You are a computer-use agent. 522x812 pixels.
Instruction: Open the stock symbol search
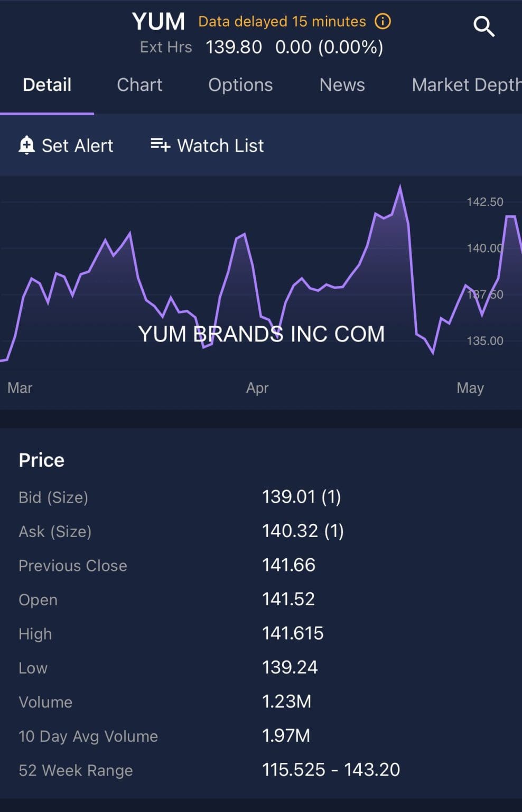coord(482,25)
